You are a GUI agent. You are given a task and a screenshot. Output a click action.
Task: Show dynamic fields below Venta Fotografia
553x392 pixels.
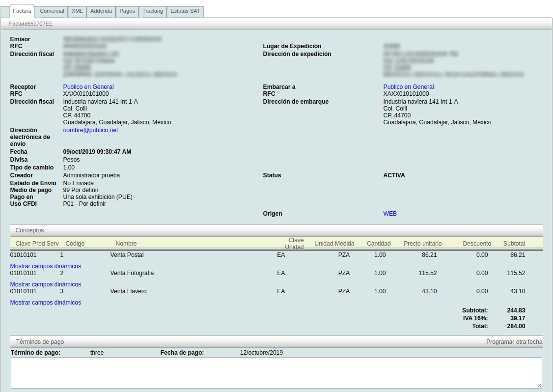tap(46, 284)
